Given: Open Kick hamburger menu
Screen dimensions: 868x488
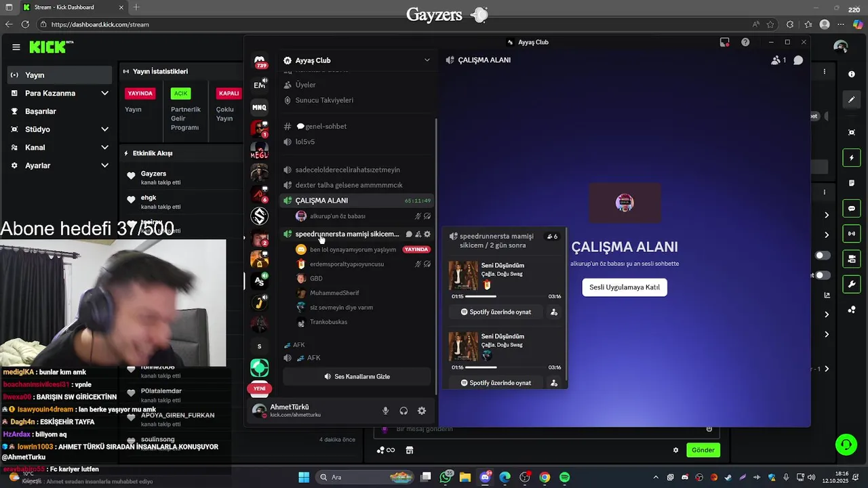Looking at the screenshot, I should 16,47.
